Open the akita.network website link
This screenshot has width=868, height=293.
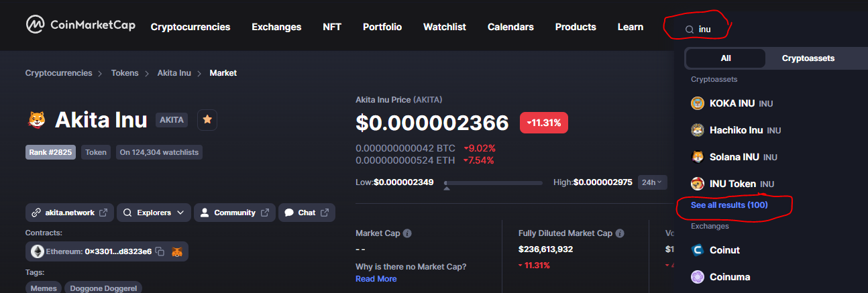point(70,213)
